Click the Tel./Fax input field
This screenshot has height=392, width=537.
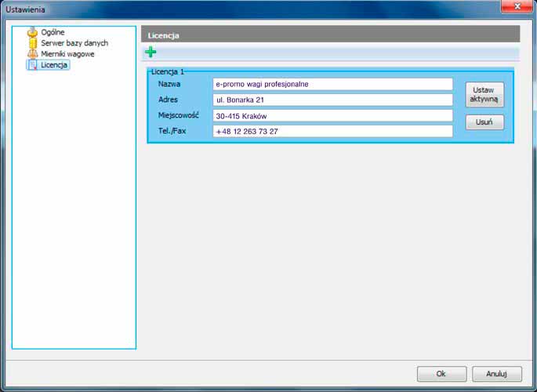(332, 131)
